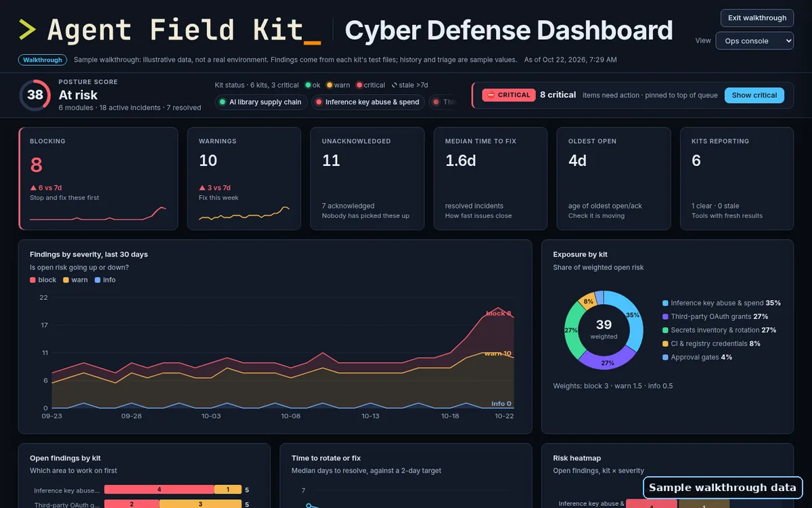Click 'Weights: block 3 · warn 1.5 · info 0.5' note
812x508 pixels.
coord(612,386)
